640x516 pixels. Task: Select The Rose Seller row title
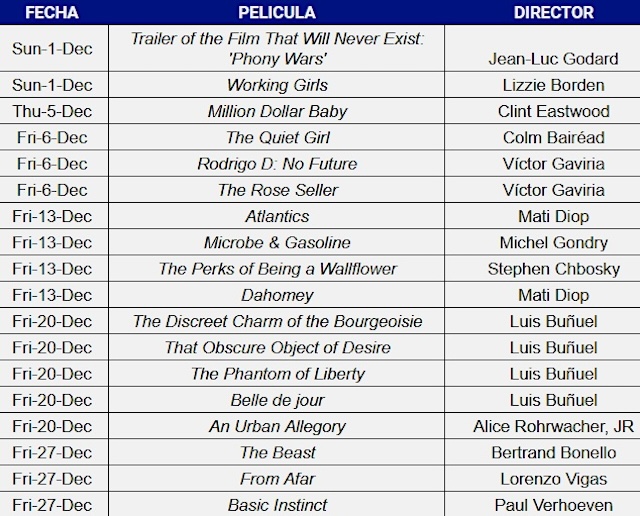coord(277,190)
